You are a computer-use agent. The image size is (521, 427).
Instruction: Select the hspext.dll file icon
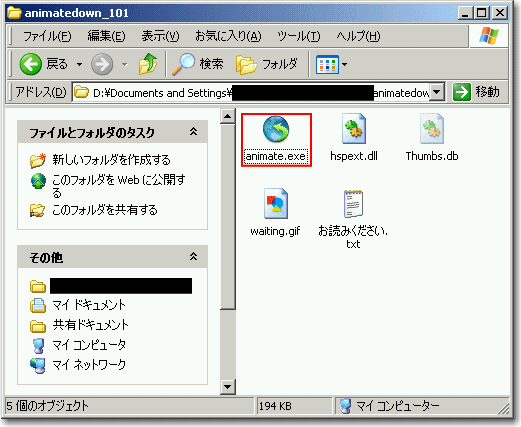click(x=354, y=129)
